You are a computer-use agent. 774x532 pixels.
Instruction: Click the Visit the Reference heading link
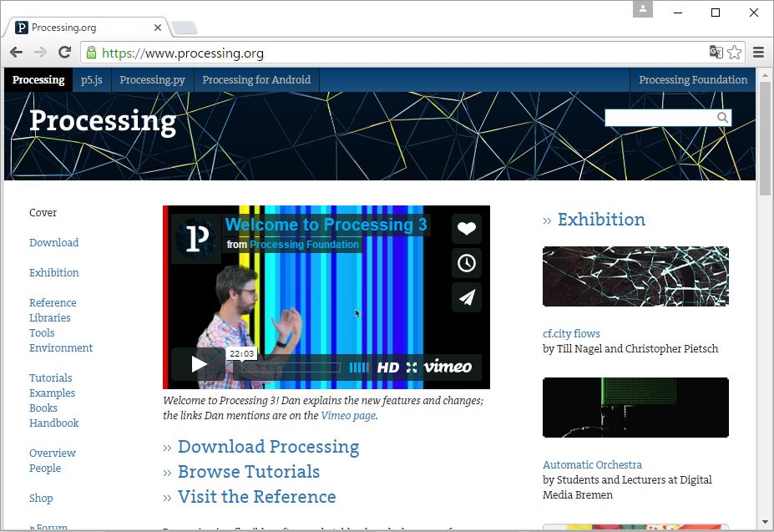click(256, 496)
